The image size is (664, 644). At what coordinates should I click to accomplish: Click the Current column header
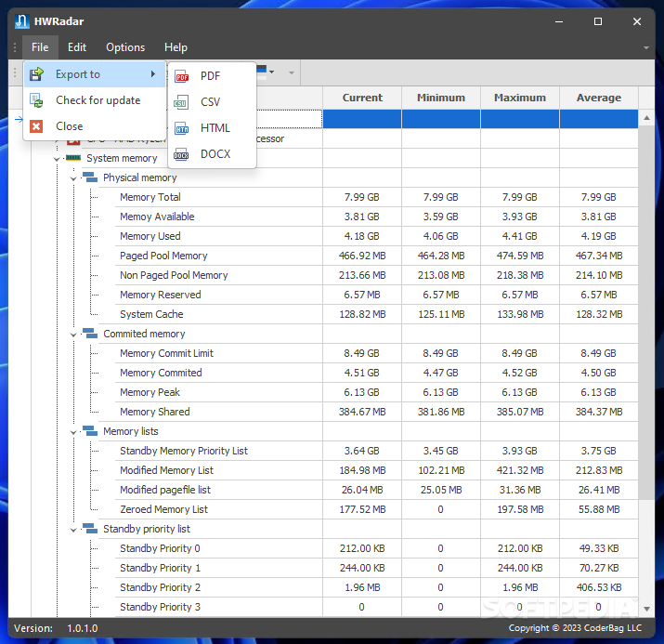click(x=362, y=98)
